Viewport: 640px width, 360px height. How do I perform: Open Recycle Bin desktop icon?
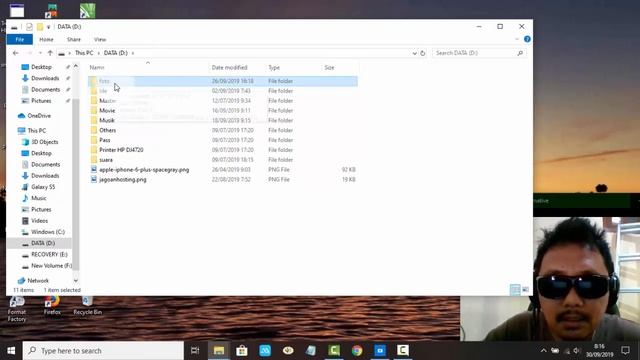click(x=88, y=306)
